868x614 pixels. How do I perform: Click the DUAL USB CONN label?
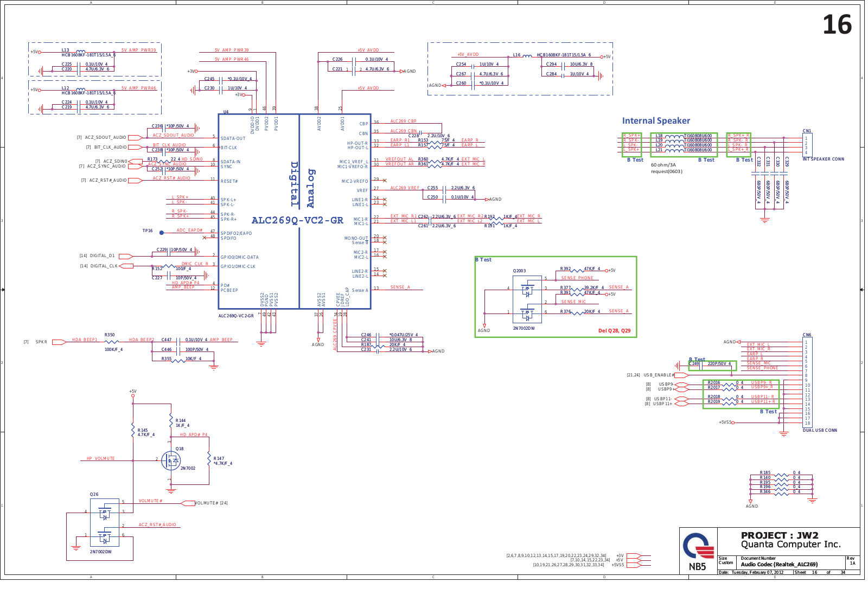pos(820,431)
